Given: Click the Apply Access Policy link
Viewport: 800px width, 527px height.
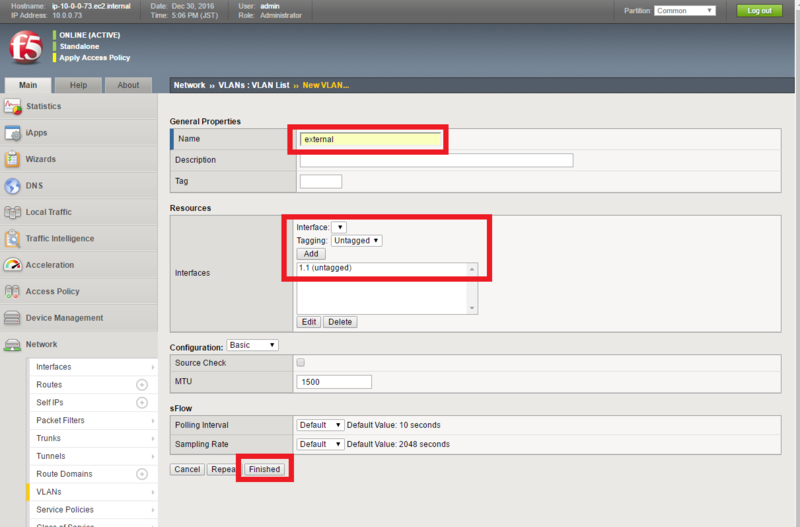Looking at the screenshot, I should pyautogui.click(x=94, y=58).
